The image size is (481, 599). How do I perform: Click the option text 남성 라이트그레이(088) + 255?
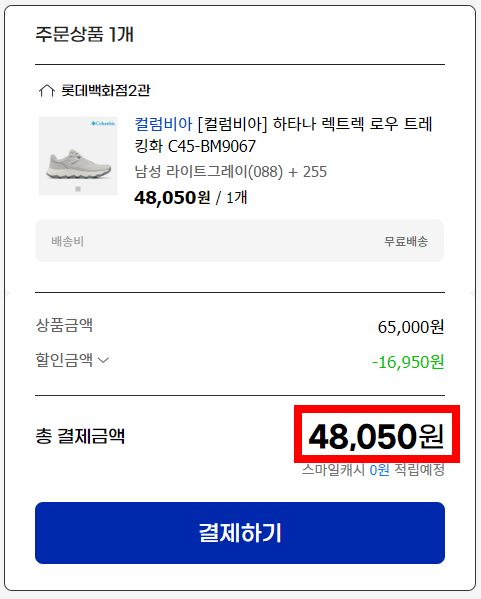[231, 172]
